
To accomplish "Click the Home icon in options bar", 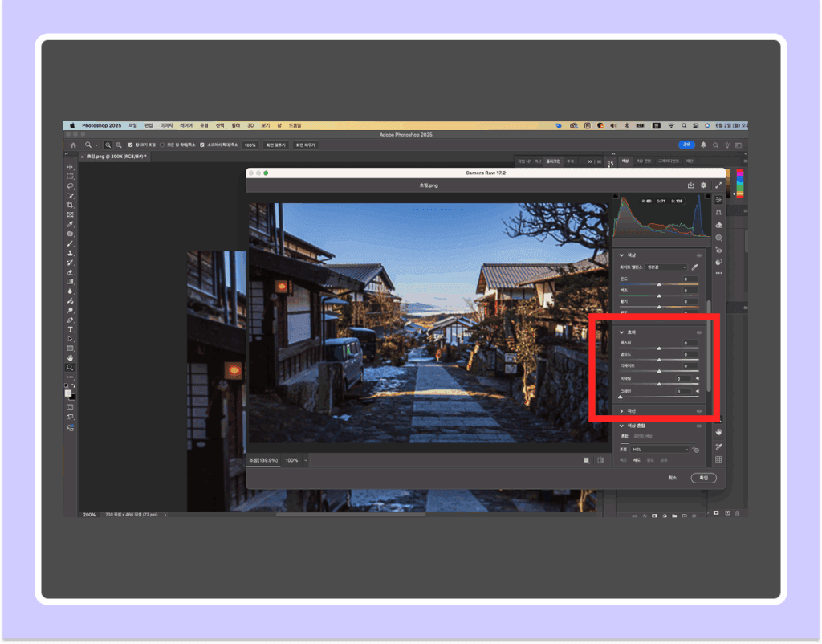I will 73,145.
